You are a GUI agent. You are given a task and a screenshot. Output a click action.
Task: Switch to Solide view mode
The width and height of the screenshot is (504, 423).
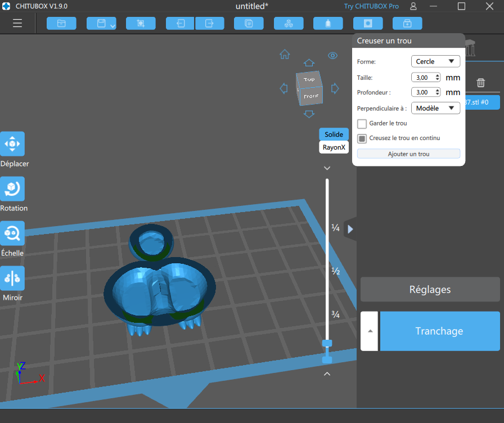(x=334, y=134)
